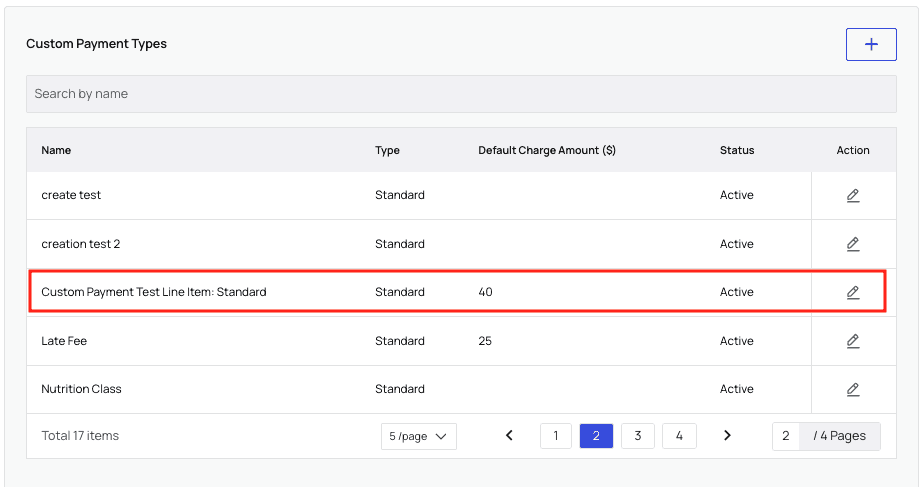Edit the 'create test' payment type

pos(853,196)
